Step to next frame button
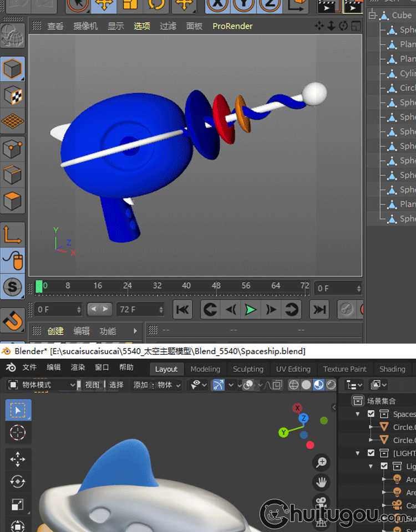The width and height of the screenshot is (416, 532). [271, 309]
